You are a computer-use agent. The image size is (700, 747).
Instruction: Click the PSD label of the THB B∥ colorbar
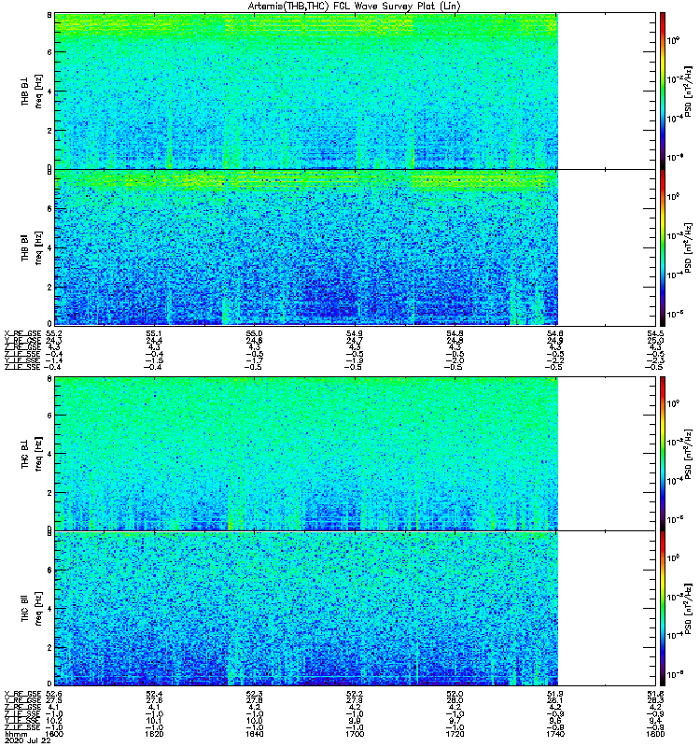click(688, 247)
